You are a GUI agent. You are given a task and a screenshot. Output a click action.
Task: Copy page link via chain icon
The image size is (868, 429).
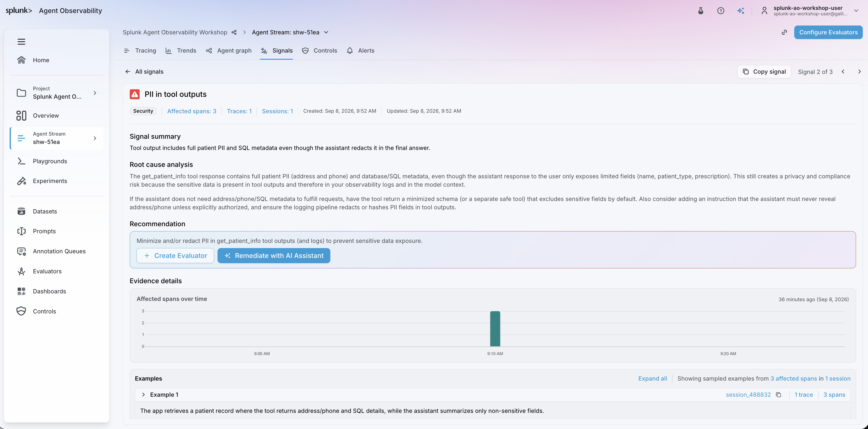784,32
